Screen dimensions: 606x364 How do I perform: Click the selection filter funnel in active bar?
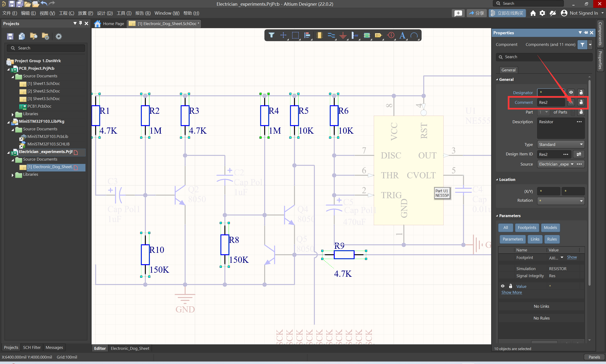pyautogui.click(x=271, y=35)
